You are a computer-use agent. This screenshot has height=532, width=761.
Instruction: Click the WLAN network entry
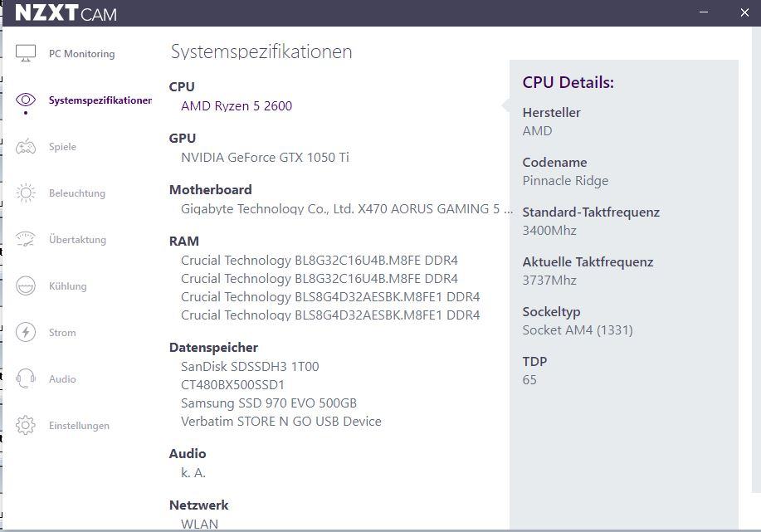tap(199, 525)
